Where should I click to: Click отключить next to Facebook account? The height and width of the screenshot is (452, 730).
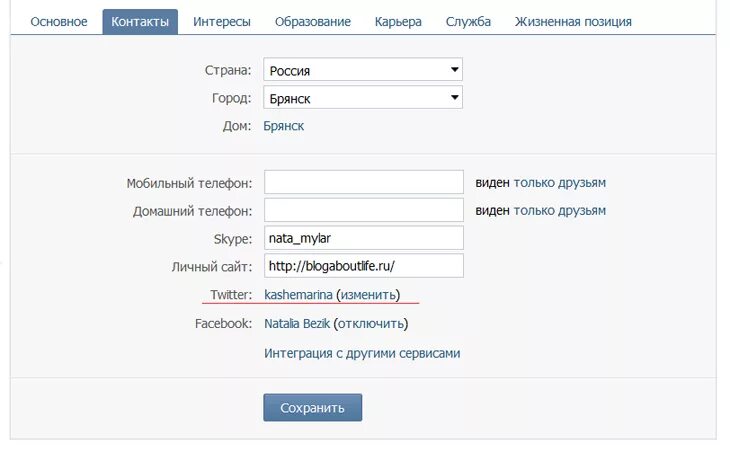(371, 324)
